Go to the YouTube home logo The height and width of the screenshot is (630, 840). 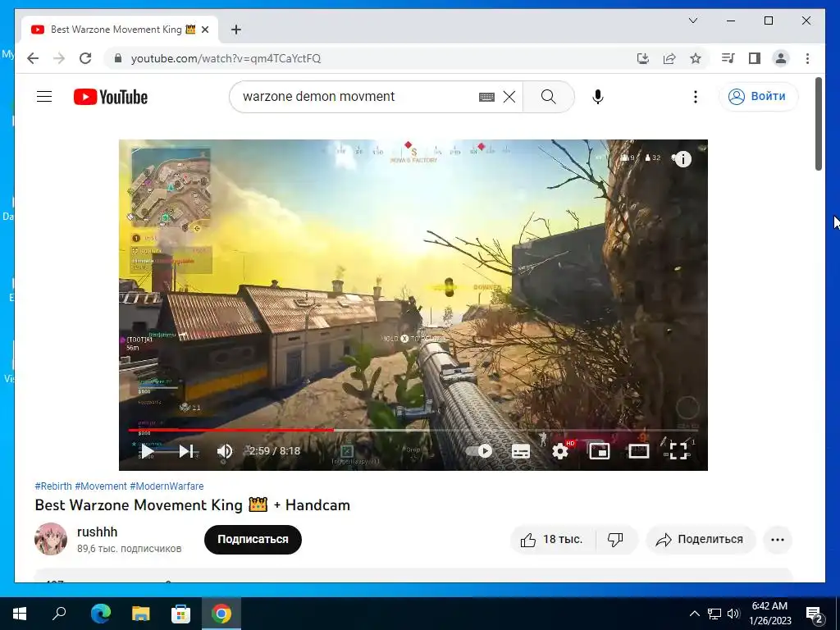point(111,97)
